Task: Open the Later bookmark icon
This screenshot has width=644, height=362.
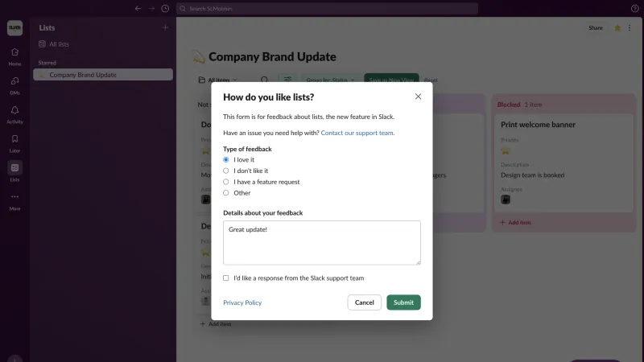Action: tap(14, 139)
